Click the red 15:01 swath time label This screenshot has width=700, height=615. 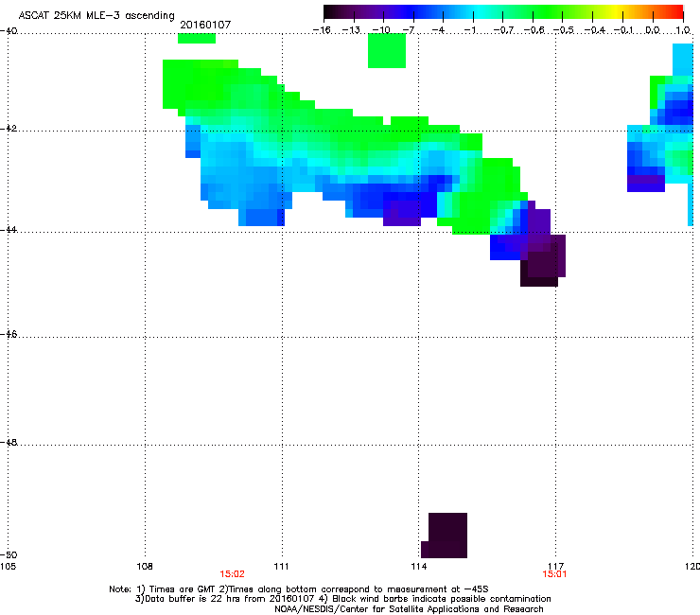tap(554, 574)
